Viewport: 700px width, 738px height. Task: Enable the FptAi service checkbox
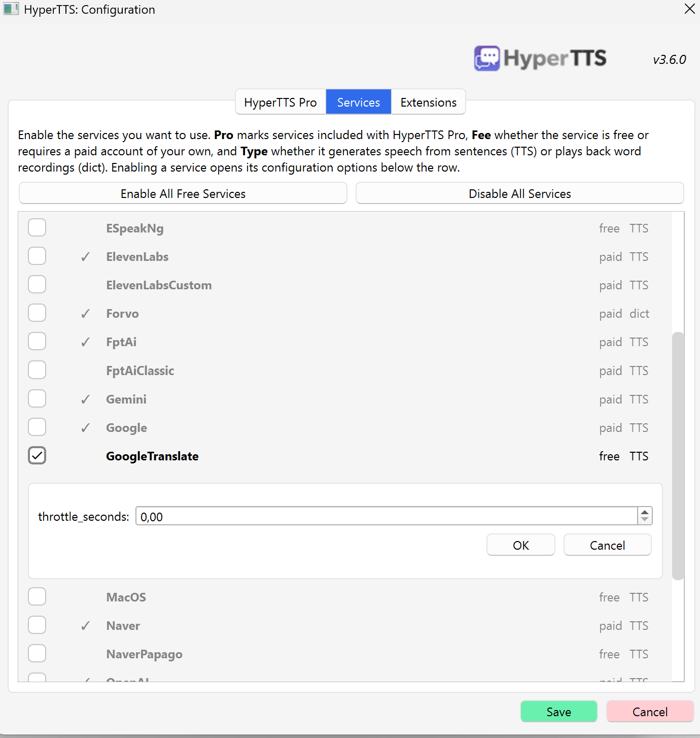click(x=37, y=341)
